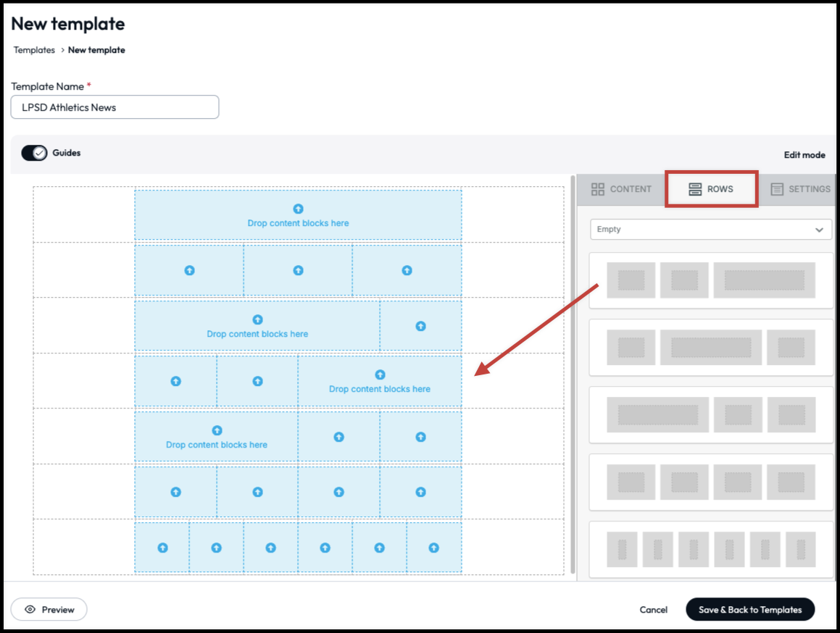Click Cancel

[653, 610]
